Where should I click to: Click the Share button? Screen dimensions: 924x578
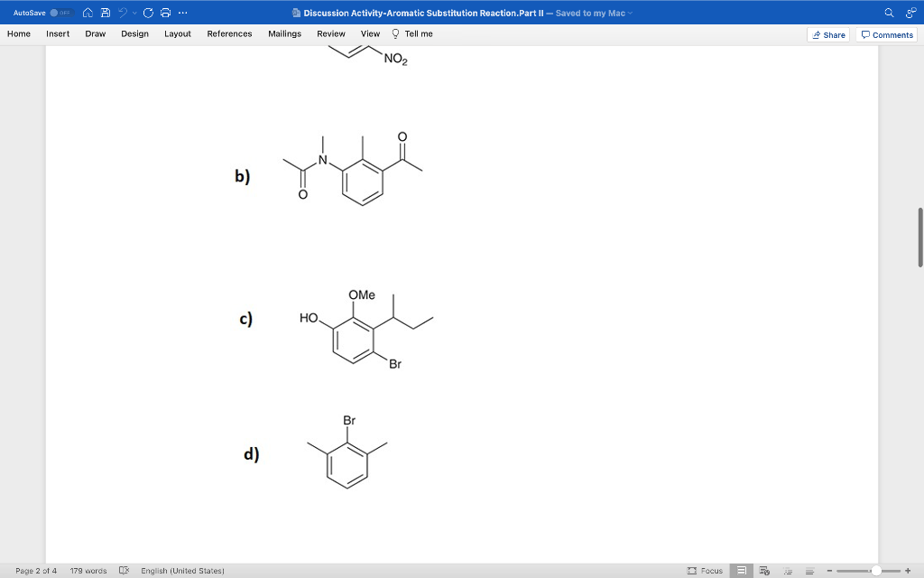(827, 34)
